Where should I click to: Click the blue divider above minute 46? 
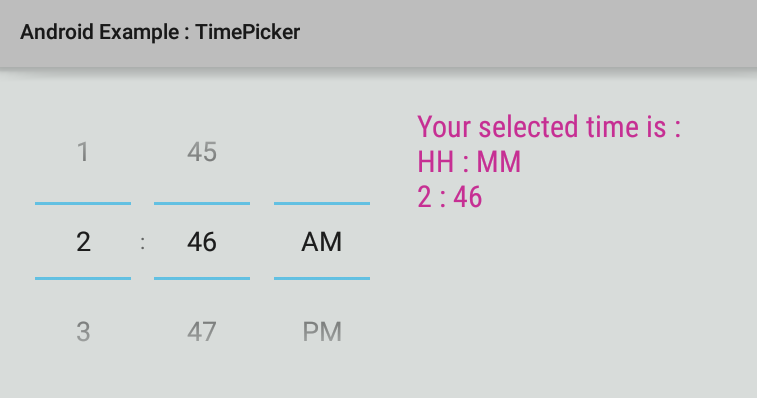202,203
